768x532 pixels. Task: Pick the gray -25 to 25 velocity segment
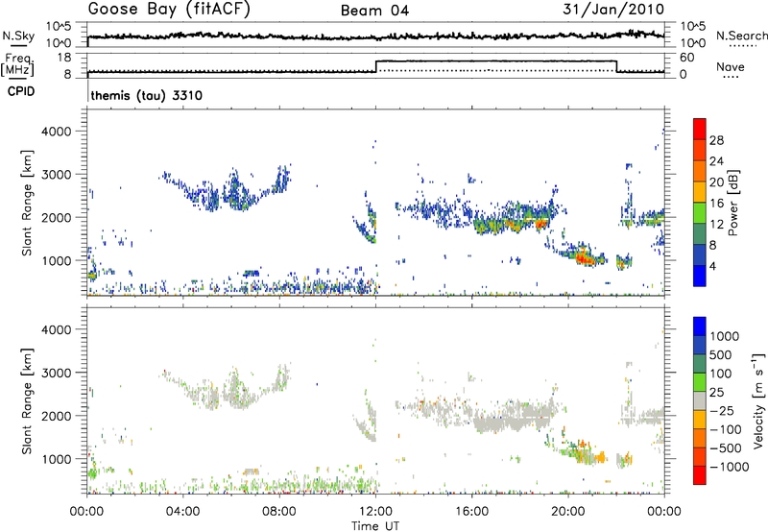[x=700, y=400]
